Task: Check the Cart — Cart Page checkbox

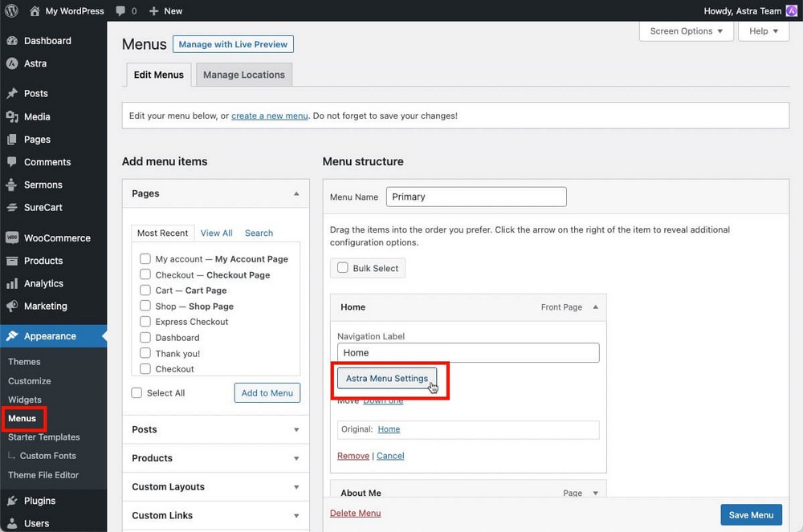Action: click(145, 290)
